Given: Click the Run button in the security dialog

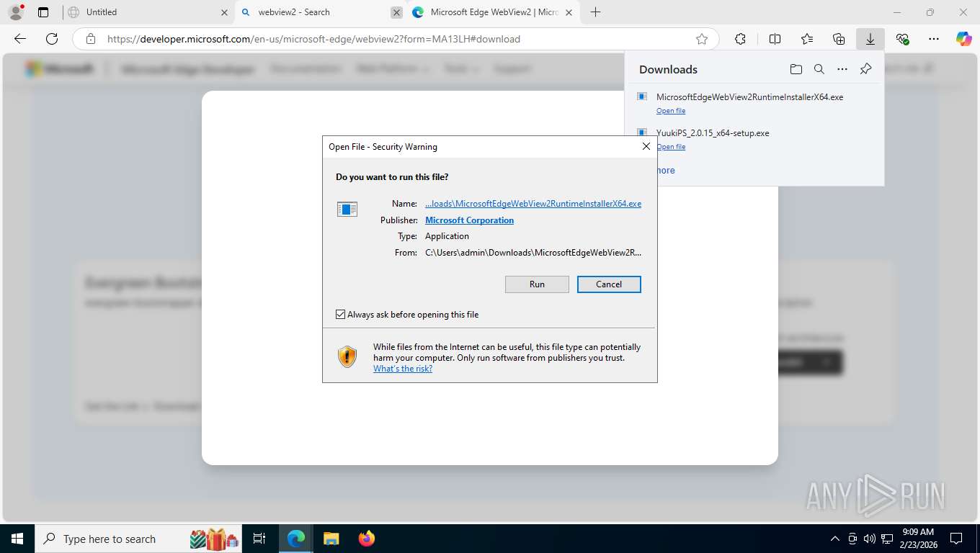Looking at the screenshot, I should tap(537, 284).
